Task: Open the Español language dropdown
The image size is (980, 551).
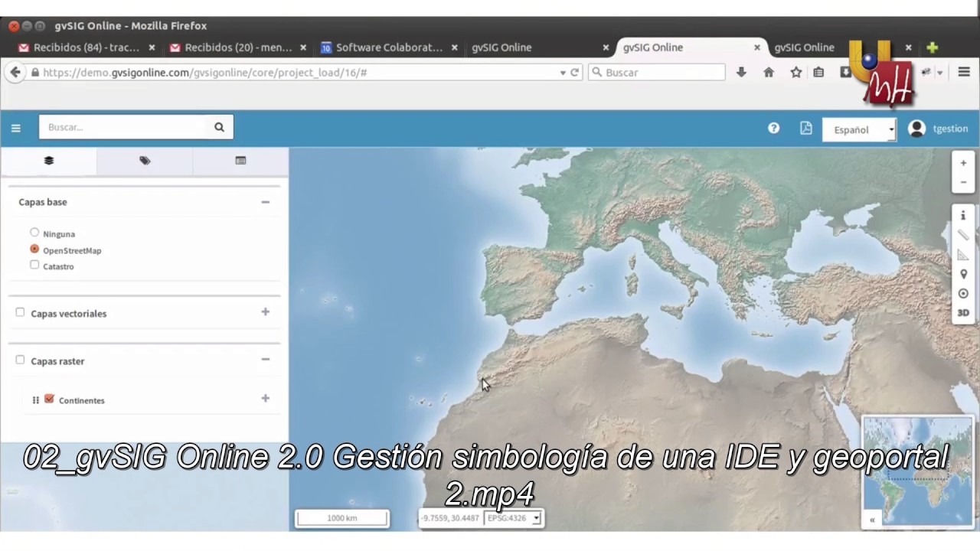Action: click(859, 129)
